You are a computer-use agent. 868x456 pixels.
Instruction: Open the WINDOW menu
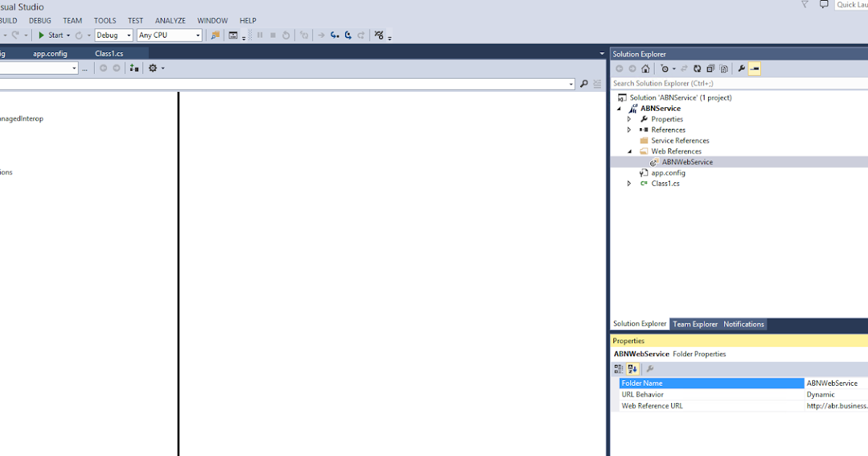[213, 21]
